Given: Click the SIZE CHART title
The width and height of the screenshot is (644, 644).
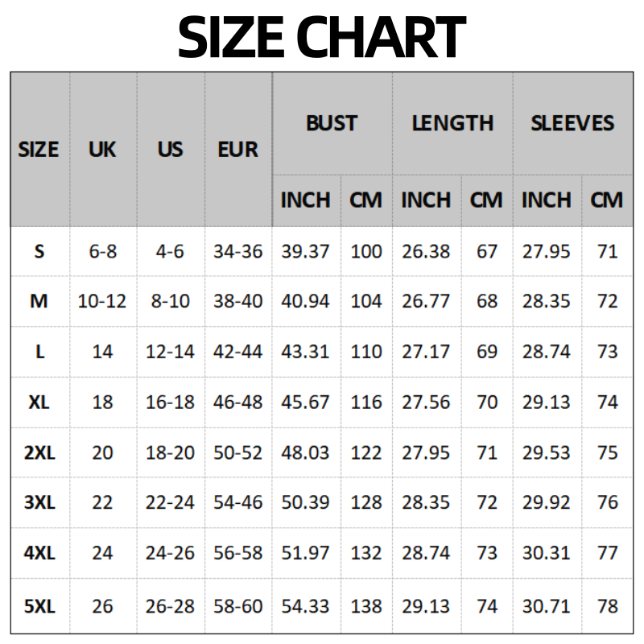Looking at the screenshot, I should click(x=322, y=36).
